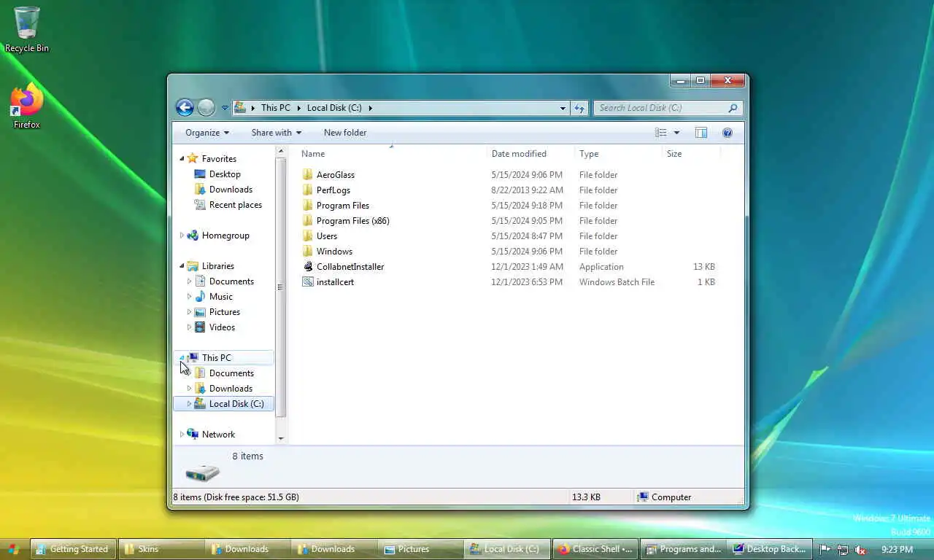Expand the Homegroup tree node
934x560 pixels.
click(x=182, y=236)
